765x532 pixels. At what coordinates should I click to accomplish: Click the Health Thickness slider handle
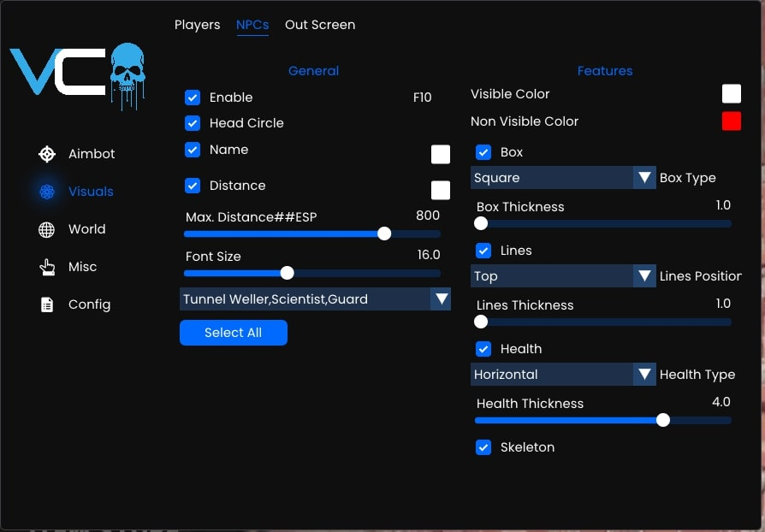(x=662, y=420)
